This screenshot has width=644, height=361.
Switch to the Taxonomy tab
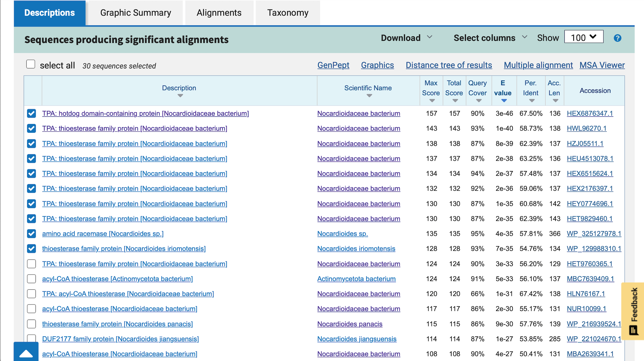tap(288, 13)
